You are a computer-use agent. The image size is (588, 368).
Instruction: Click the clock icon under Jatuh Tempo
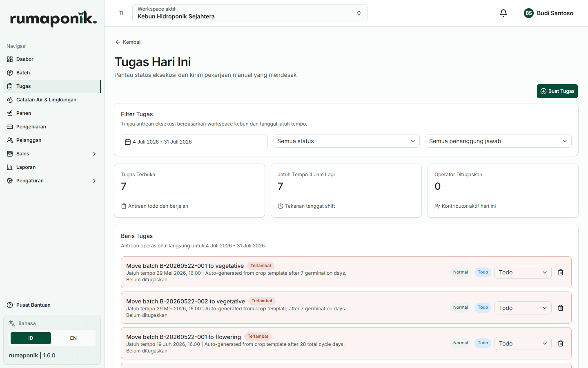pyautogui.click(x=281, y=206)
